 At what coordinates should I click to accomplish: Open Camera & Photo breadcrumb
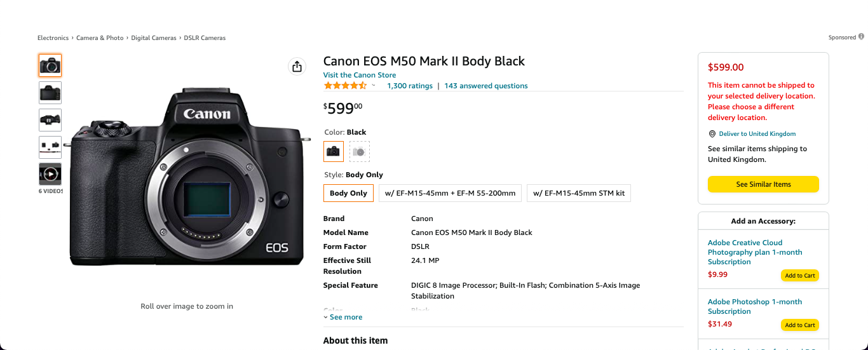click(x=100, y=38)
